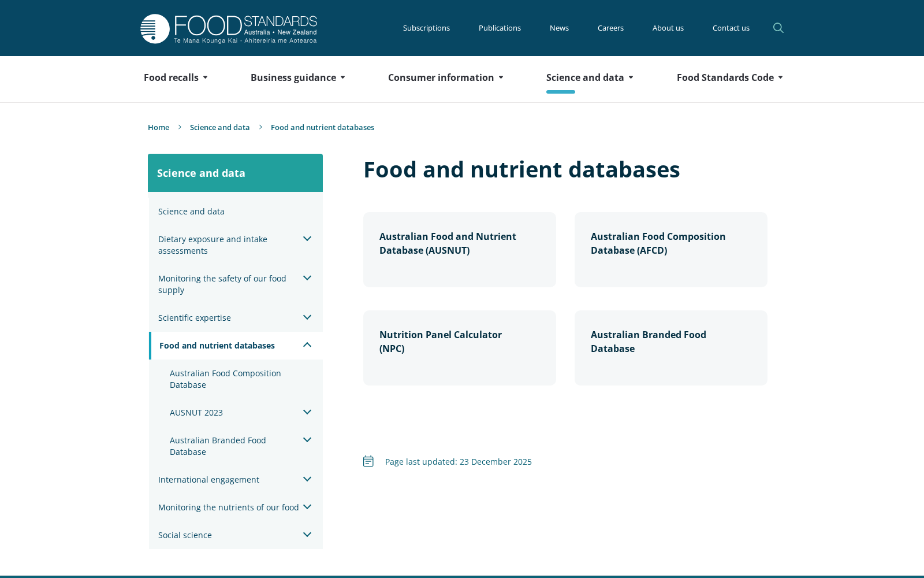The image size is (924, 578).
Task: Open the Australian Branded Food Database card
Action: (x=671, y=348)
